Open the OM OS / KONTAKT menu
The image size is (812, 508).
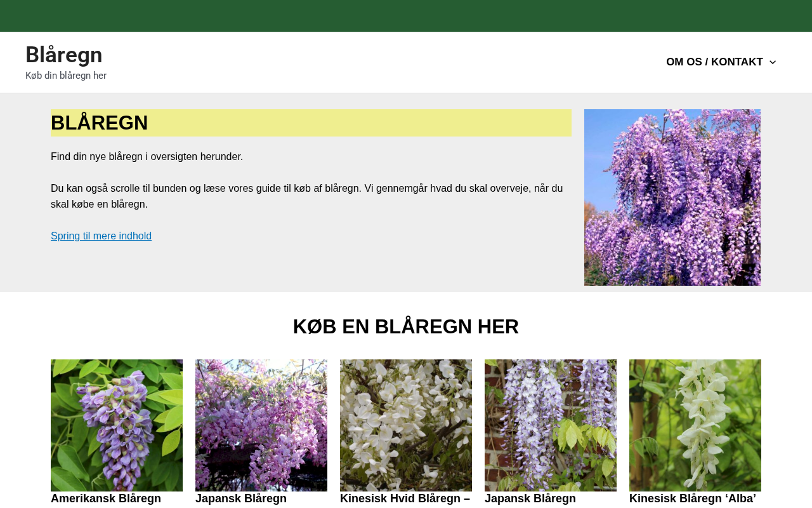click(714, 62)
